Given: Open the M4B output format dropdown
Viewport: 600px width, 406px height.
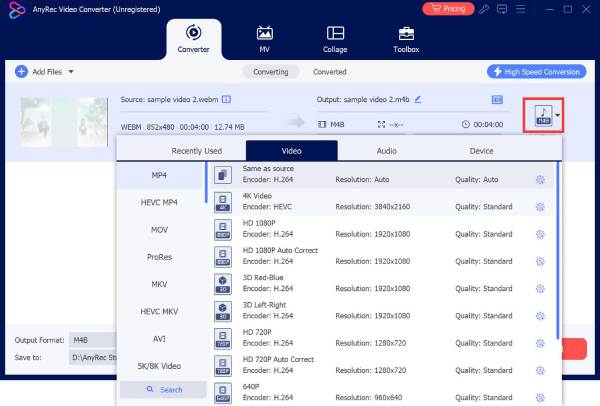Looking at the screenshot, I should click(x=547, y=115).
